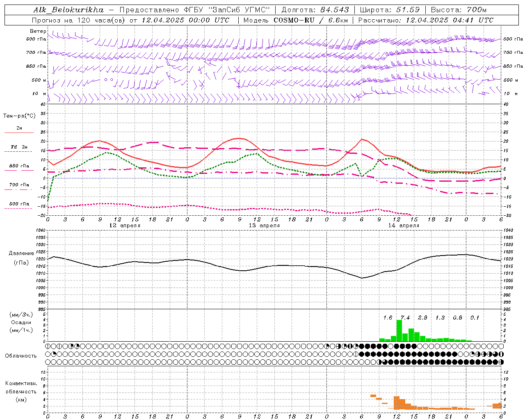Select the 10 м wind level label on left
Image resolution: width=525 pixels, height=420 pixels.
39,94
